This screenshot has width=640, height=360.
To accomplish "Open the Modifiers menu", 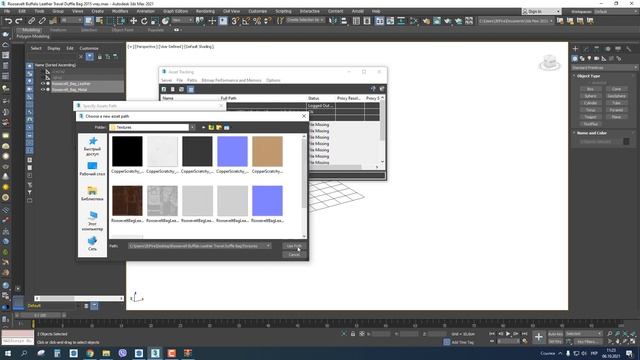I will (x=120, y=11).
